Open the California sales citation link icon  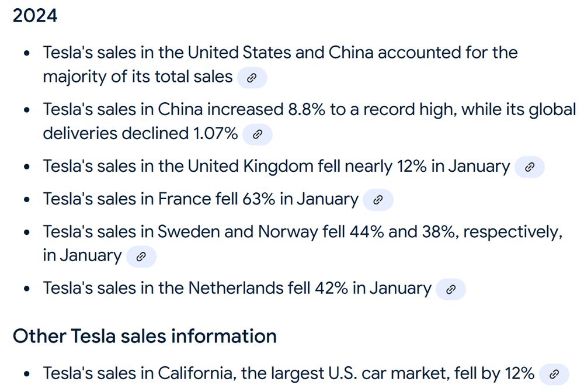tap(554, 374)
